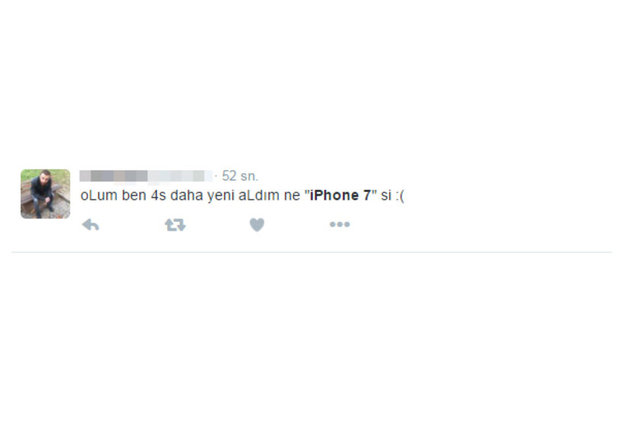Viewport: 640px width, 423px height.
Task: Open the three-dots more options menu
Action: pyautogui.click(x=340, y=224)
